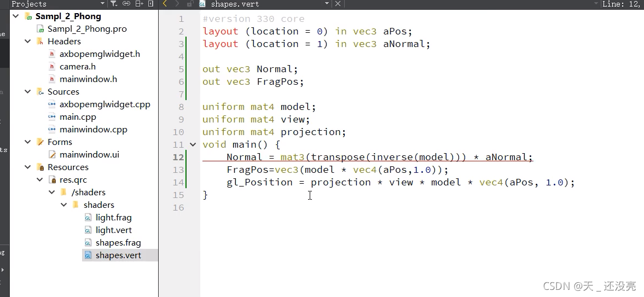Viewport: 644px width, 297px height.
Task: Select shapes.vert in project tree
Action: (x=118, y=255)
